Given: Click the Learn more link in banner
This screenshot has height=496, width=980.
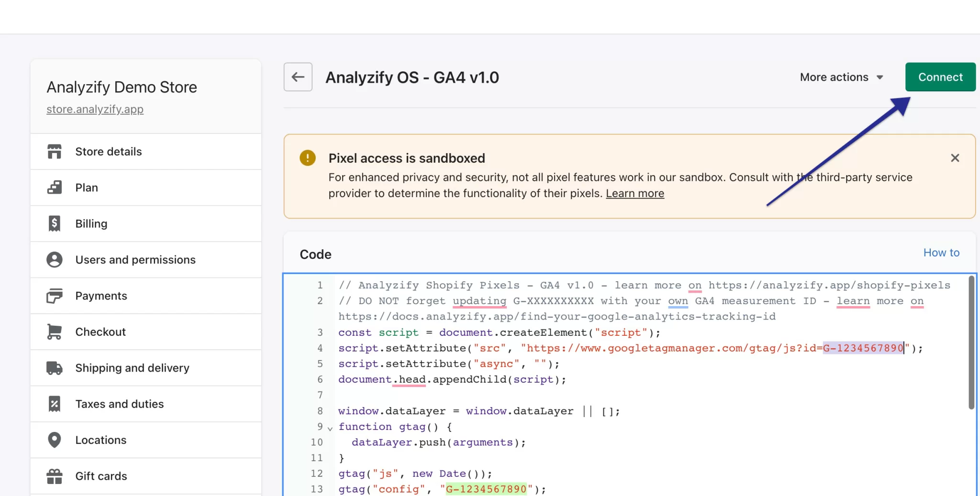Looking at the screenshot, I should pyautogui.click(x=635, y=193).
